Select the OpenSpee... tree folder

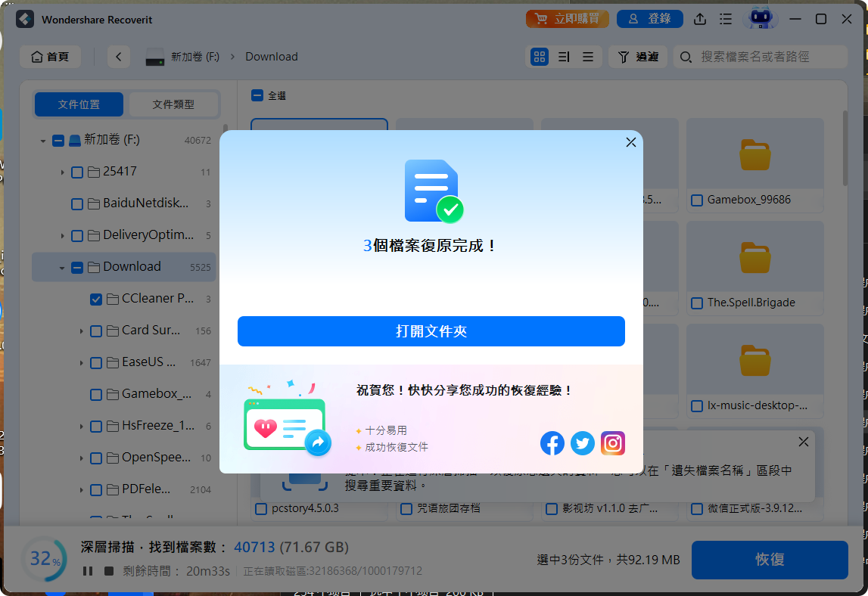tap(156, 457)
